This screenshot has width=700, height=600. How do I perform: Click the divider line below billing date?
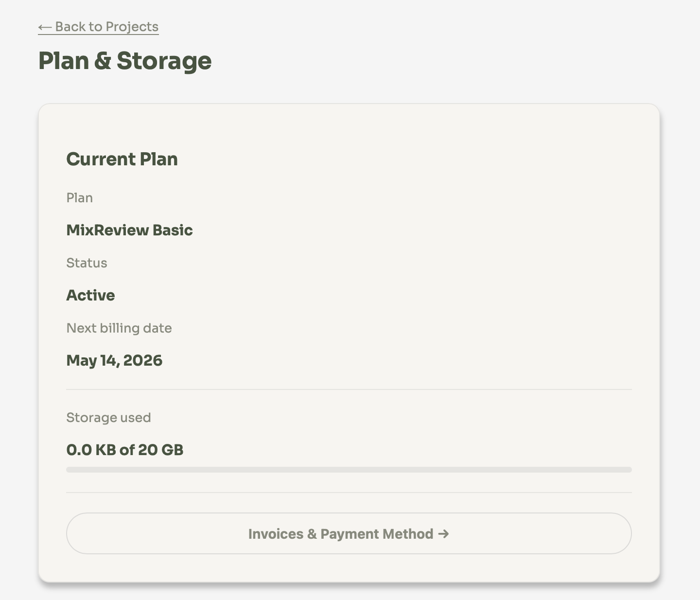click(349, 389)
